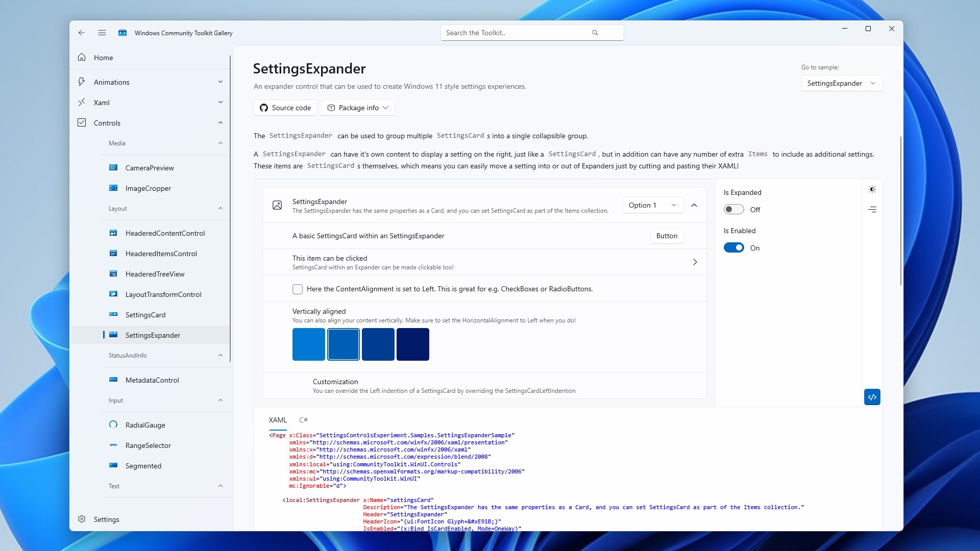Screen dimensions: 980x551
Task: Turn on the Is Expanded toggle
Action: pos(733,210)
